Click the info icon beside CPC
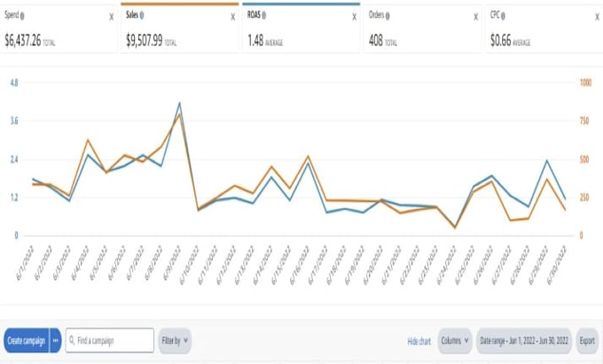 click(503, 16)
